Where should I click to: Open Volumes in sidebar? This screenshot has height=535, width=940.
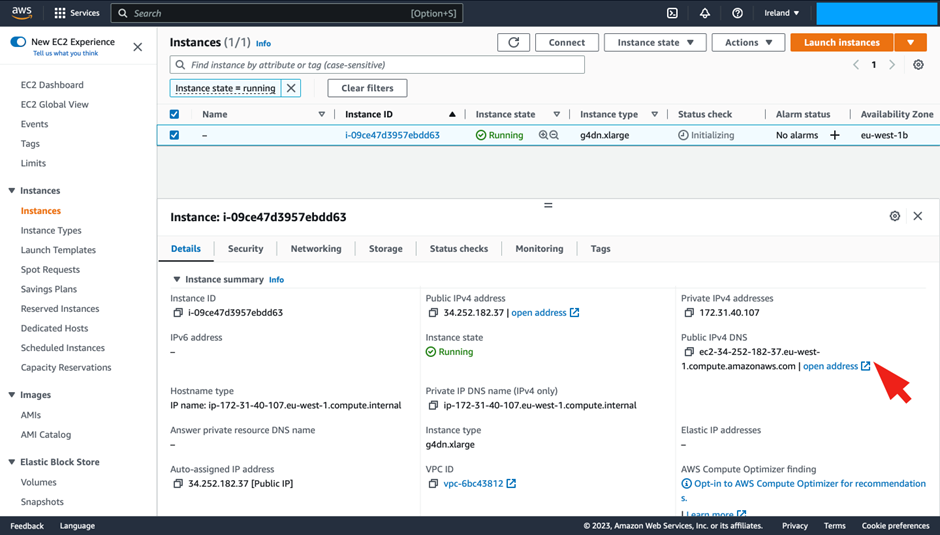[x=38, y=482]
